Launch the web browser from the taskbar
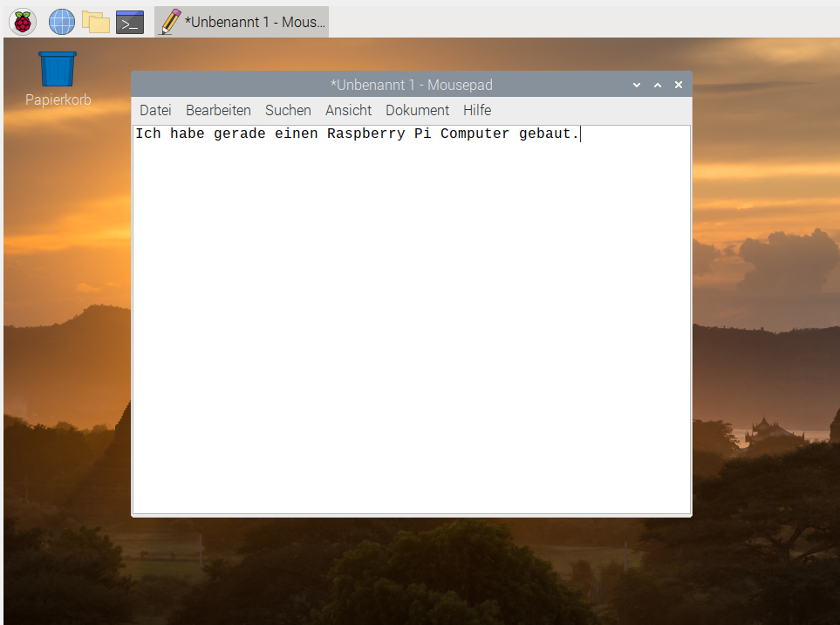Image resolution: width=840 pixels, height=625 pixels. point(61,21)
